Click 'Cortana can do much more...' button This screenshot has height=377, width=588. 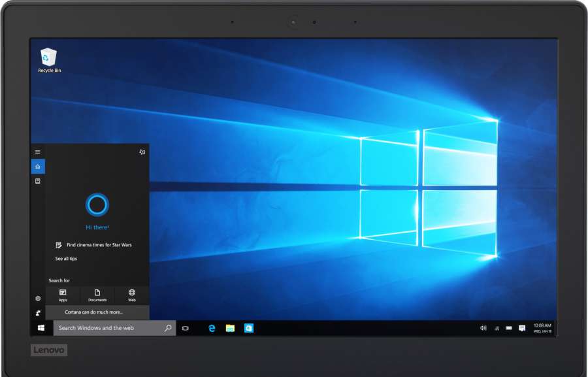(x=97, y=312)
